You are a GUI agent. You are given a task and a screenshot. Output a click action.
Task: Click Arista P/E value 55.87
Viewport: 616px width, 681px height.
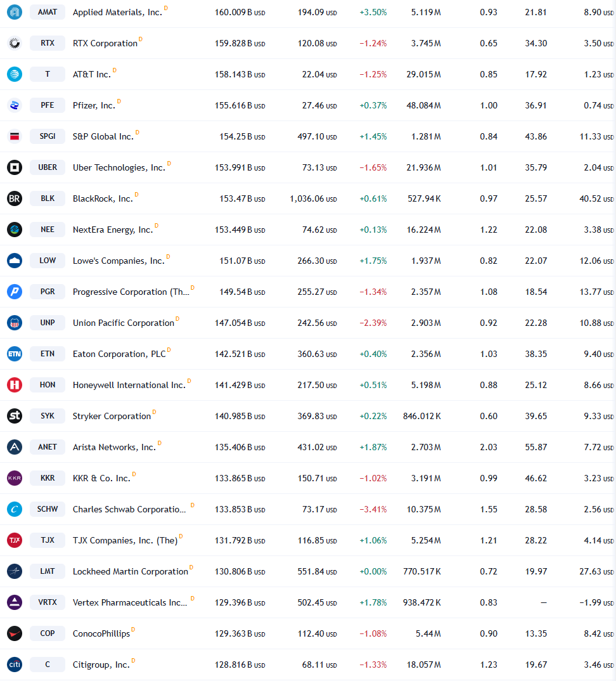(536, 447)
